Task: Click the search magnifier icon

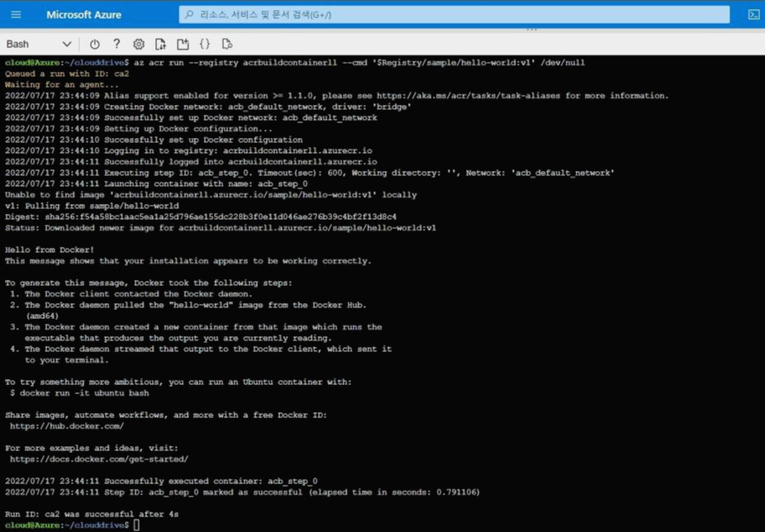Action: 189,15
